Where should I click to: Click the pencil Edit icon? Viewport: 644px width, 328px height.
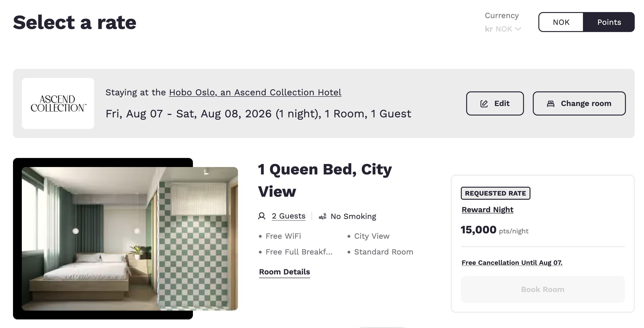point(484,103)
